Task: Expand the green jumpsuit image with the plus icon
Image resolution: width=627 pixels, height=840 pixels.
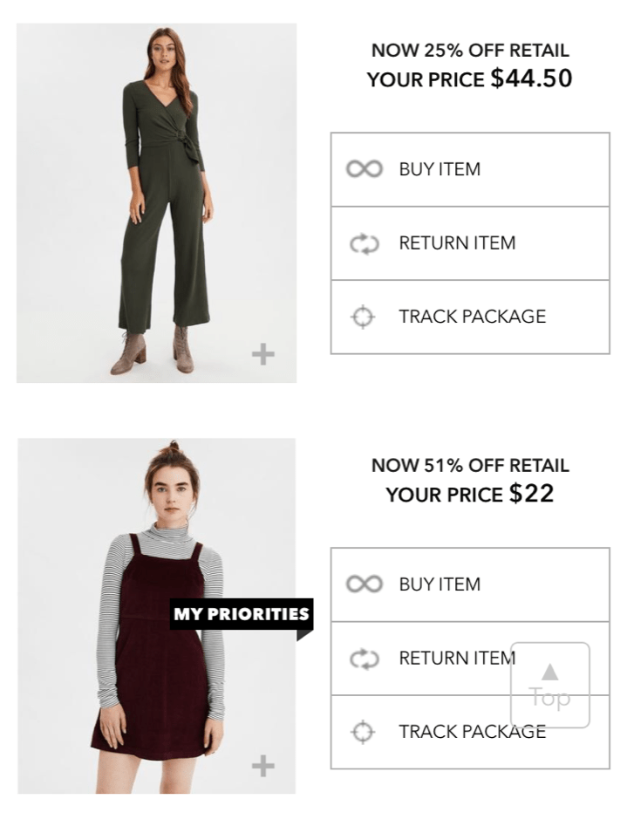Action: coord(262,353)
